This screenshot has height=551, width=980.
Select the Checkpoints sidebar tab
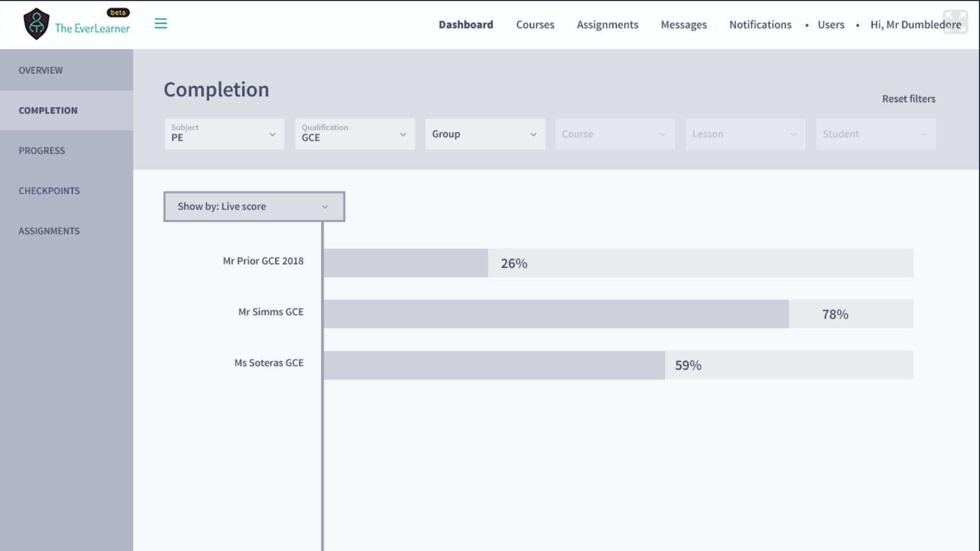66,190
